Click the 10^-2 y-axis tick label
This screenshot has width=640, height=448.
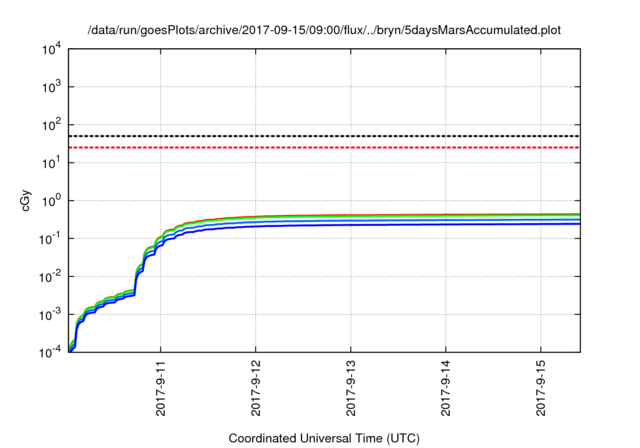(50, 277)
